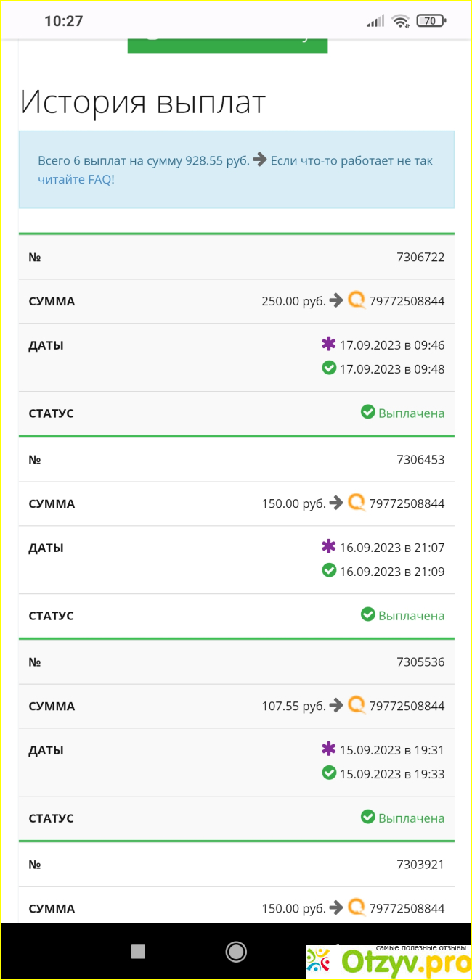Tap the purple asterisk beside 16.09.2023 21:07
The width and height of the screenshot is (472, 980).
[x=329, y=547]
